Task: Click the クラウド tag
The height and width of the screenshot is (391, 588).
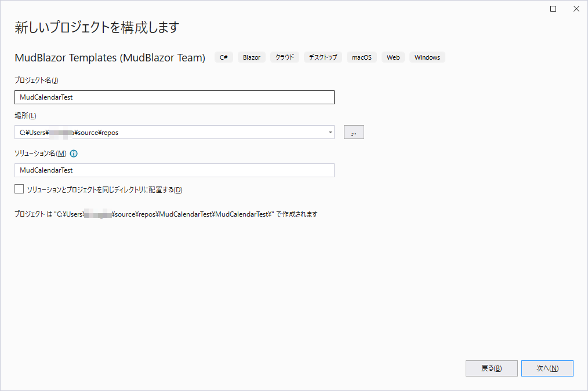Action: point(285,57)
